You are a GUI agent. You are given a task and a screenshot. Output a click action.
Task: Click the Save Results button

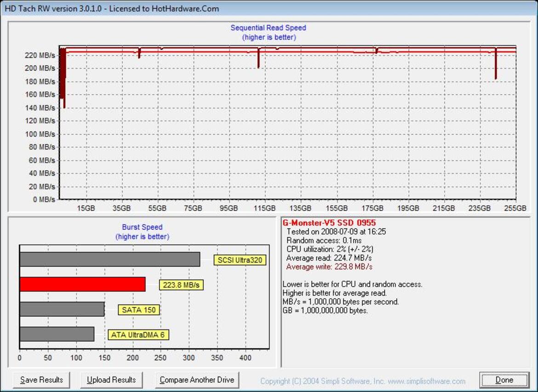pyautogui.click(x=41, y=380)
